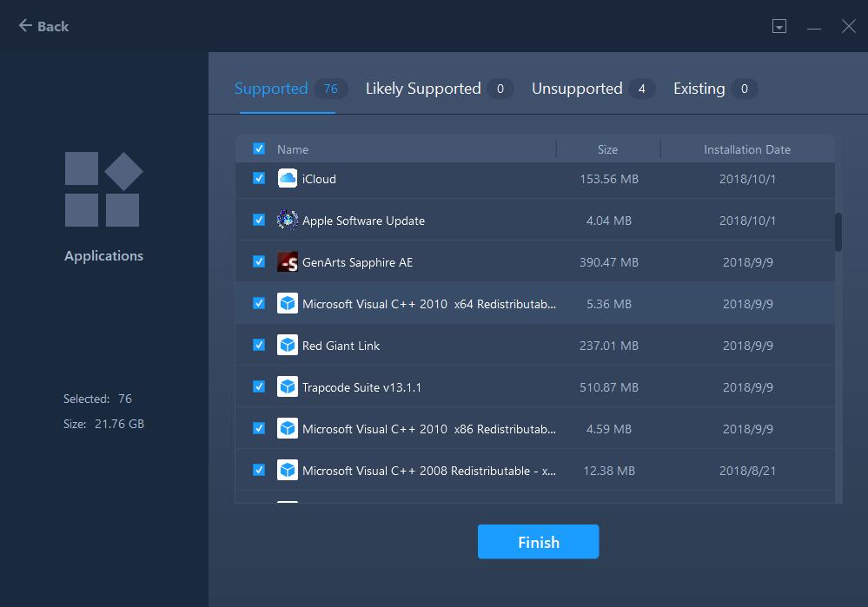Click the 5.36 MB size value
This screenshot has height=607, width=868.
(x=609, y=304)
